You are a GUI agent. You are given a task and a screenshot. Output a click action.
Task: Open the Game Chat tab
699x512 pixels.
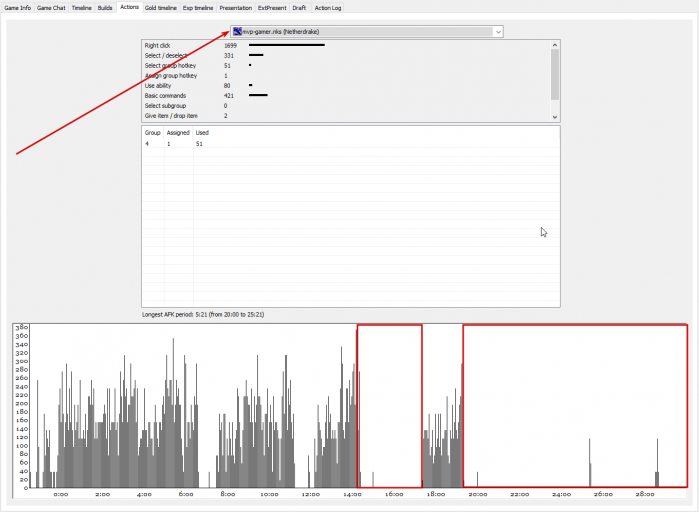pos(51,8)
